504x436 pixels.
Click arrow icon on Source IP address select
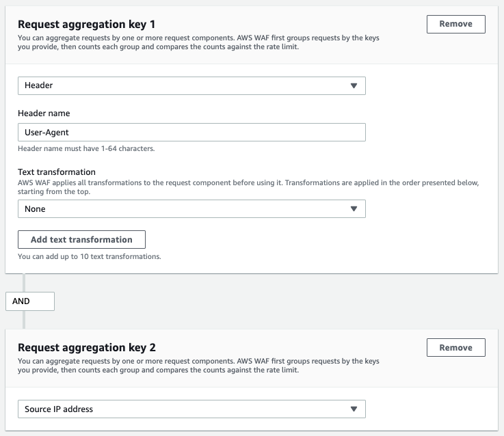354,409
